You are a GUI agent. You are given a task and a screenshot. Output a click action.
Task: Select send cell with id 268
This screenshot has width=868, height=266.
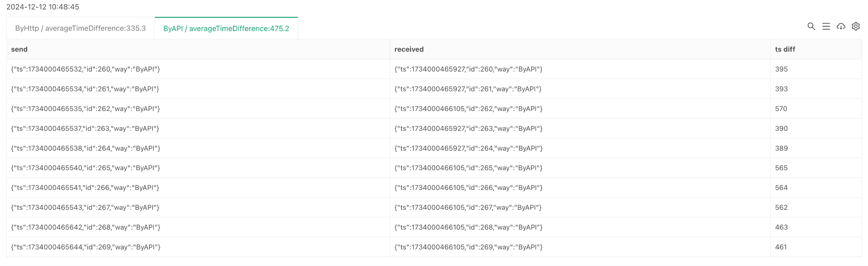click(198, 227)
